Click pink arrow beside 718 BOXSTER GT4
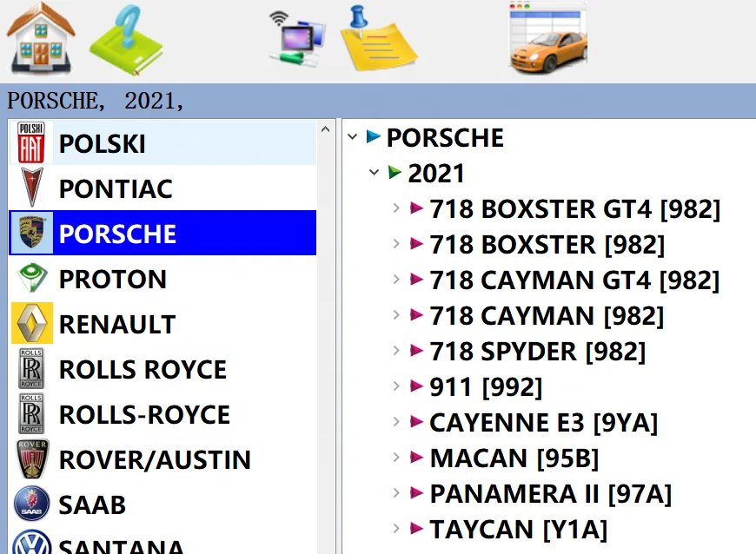Image resolution: width=756 pixels, height=554 pixels. [416, 208]
